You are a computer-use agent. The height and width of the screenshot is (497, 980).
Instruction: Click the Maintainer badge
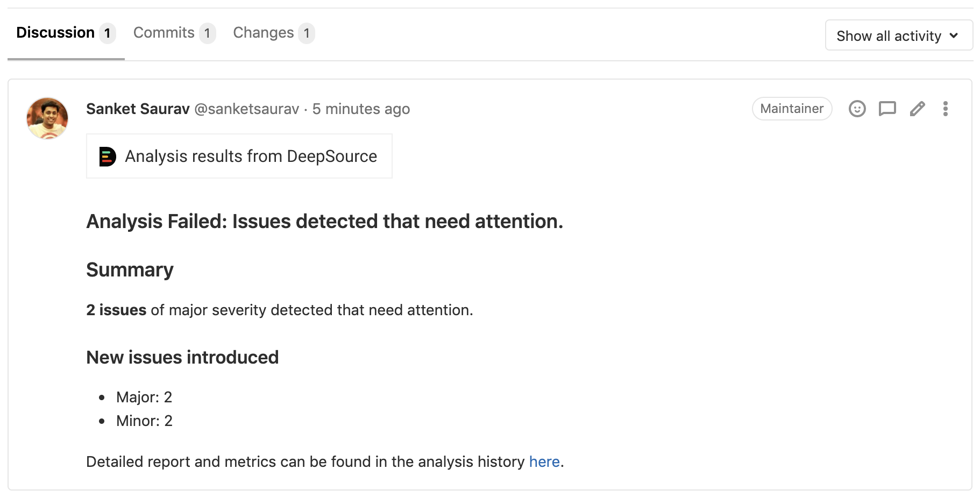pos(792,108)
